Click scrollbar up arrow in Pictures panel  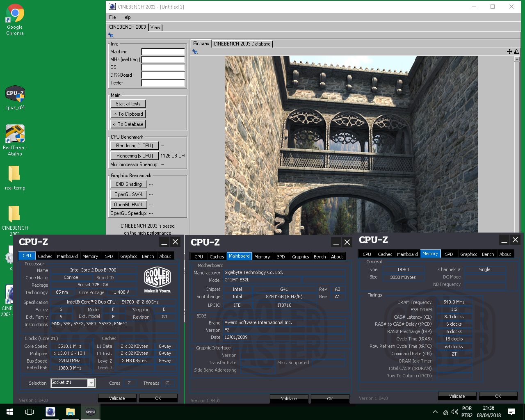pyautogui.click(x=517, y=59)
